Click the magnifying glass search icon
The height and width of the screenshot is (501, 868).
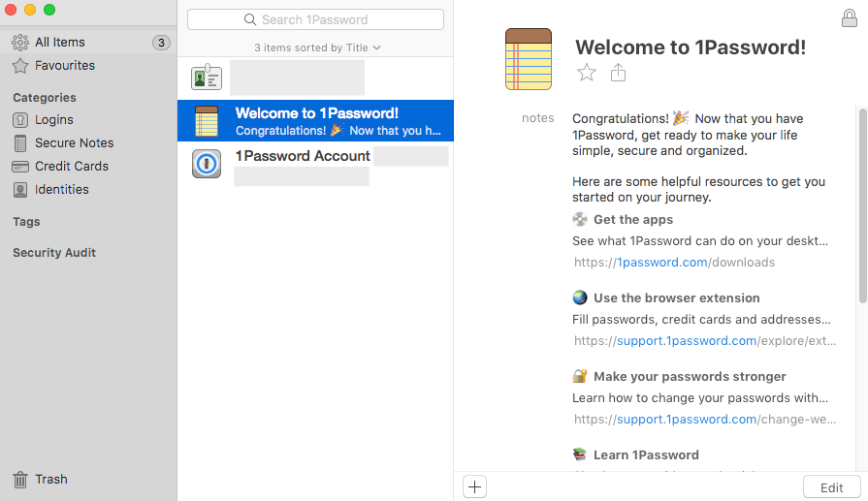pos(250,20)
